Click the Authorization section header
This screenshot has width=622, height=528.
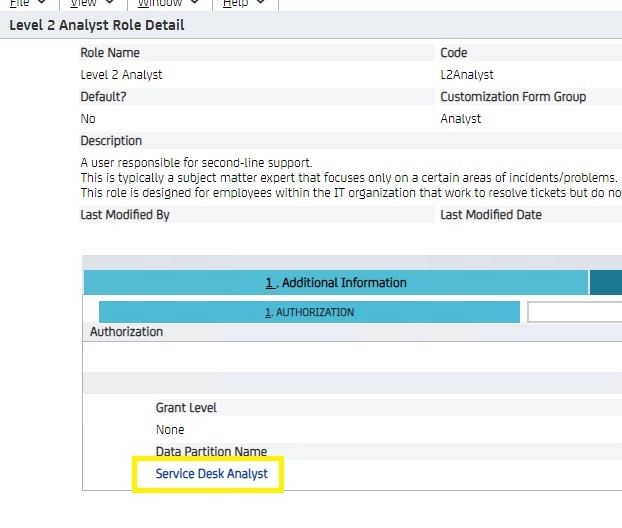point(126,331)
